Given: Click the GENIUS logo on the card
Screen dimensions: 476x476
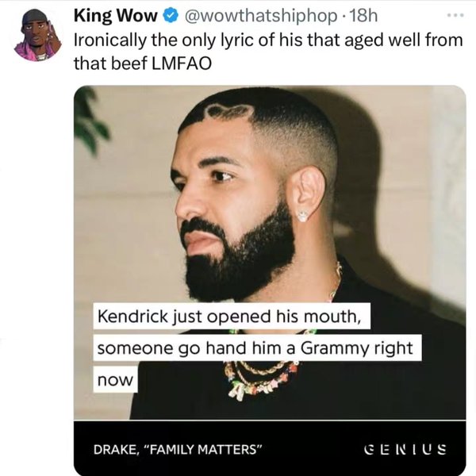Looking at the screenshot, I should (x=405, y=449).
